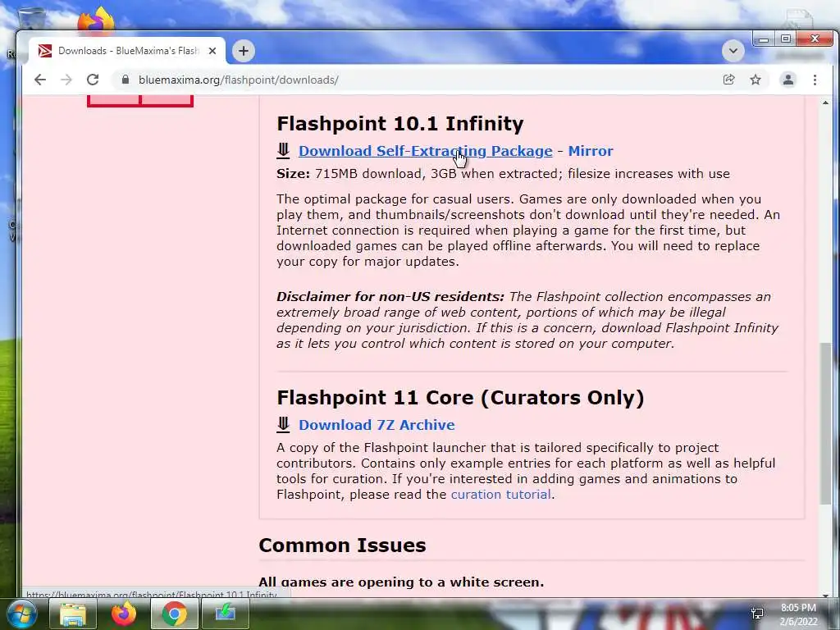Open the green-arrow installer taskbar icon

click(x=226, y=614)
